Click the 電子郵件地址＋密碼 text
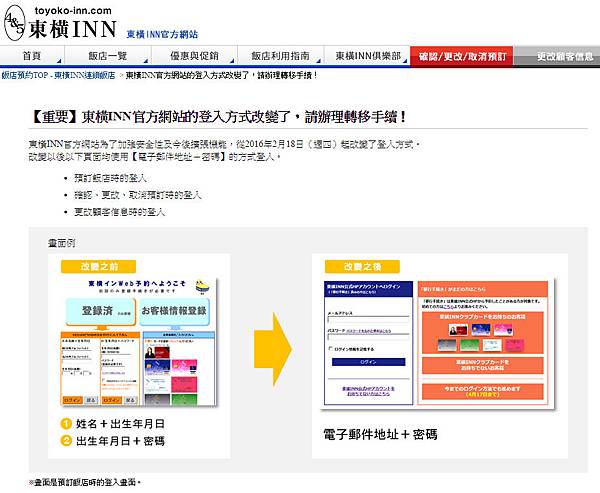600x493 pixels. click(380, 434)
